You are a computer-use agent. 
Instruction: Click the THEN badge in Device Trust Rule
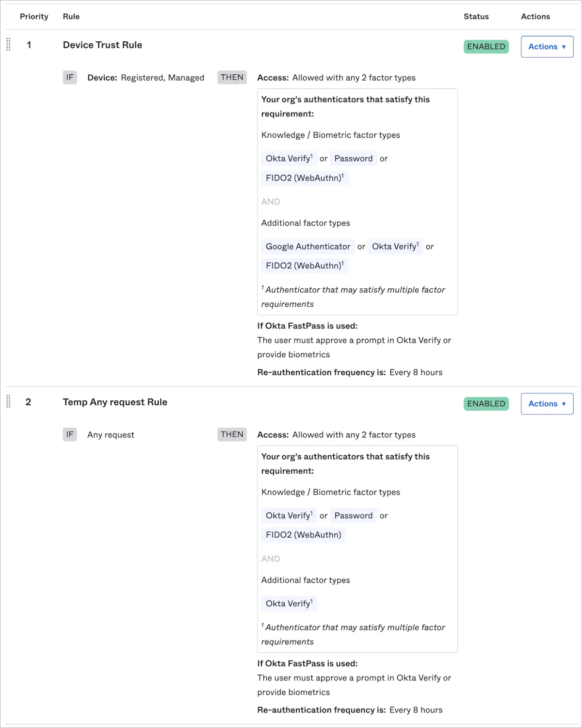click(232, 78)
